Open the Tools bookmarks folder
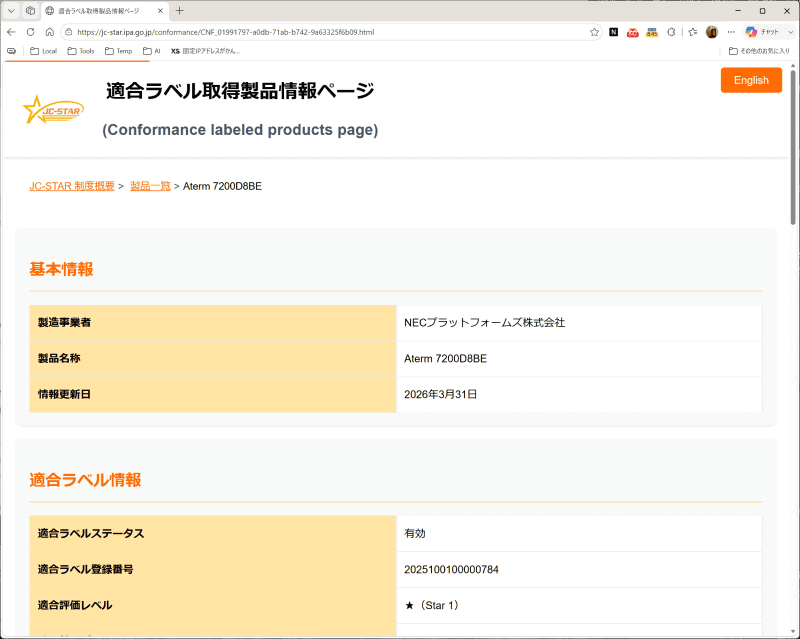Image resolution: width=800 pixels, height=639 pixels. coord(81,51)
